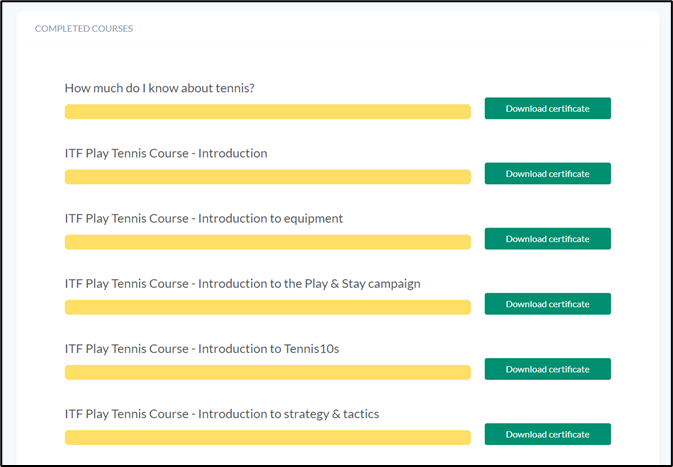Download certificate for ITF Play Tennis Course - Introduction
The image size is (673, 467).
548,173
